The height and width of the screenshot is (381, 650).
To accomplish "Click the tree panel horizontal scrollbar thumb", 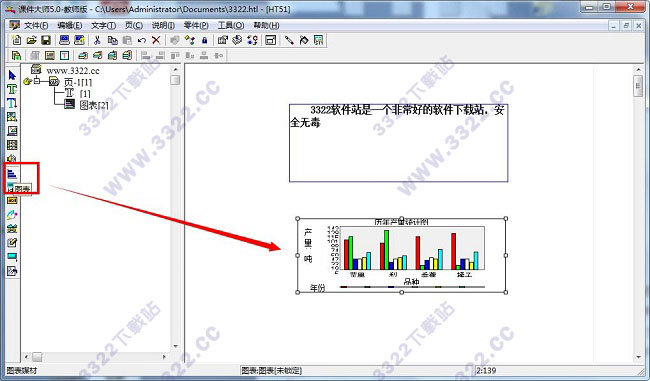I will click(37, 357).
